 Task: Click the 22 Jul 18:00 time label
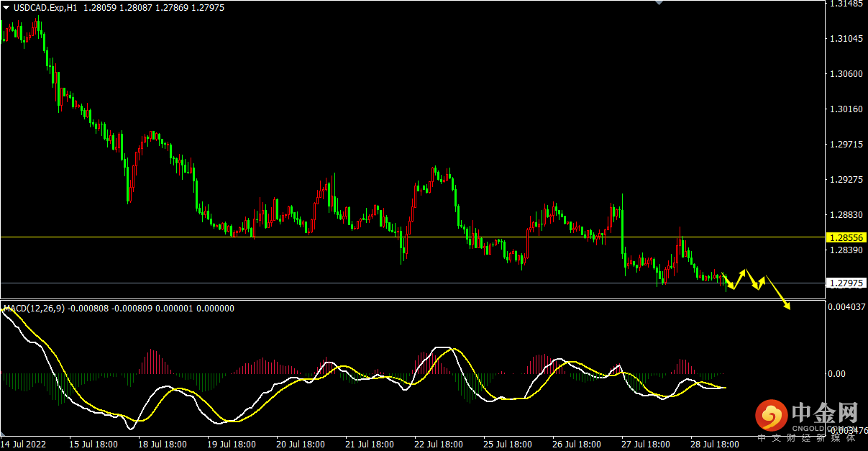tap(439, 445)
